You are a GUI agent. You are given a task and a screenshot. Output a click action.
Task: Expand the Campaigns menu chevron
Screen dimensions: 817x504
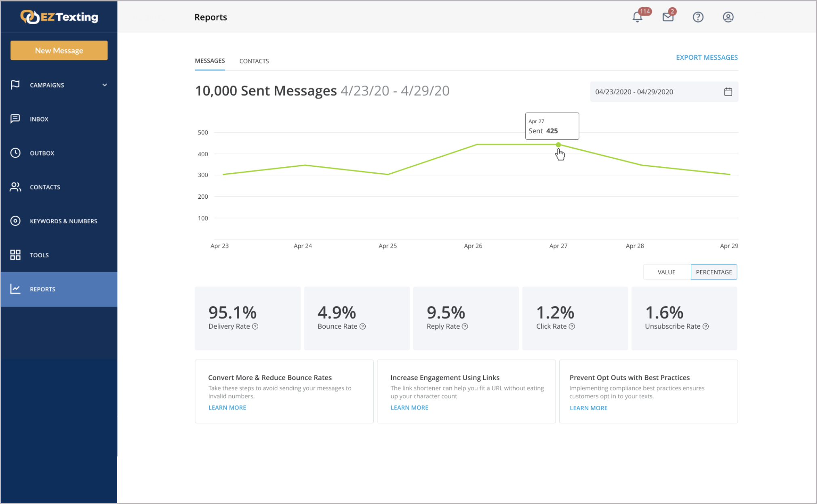[x=105, y=85]
